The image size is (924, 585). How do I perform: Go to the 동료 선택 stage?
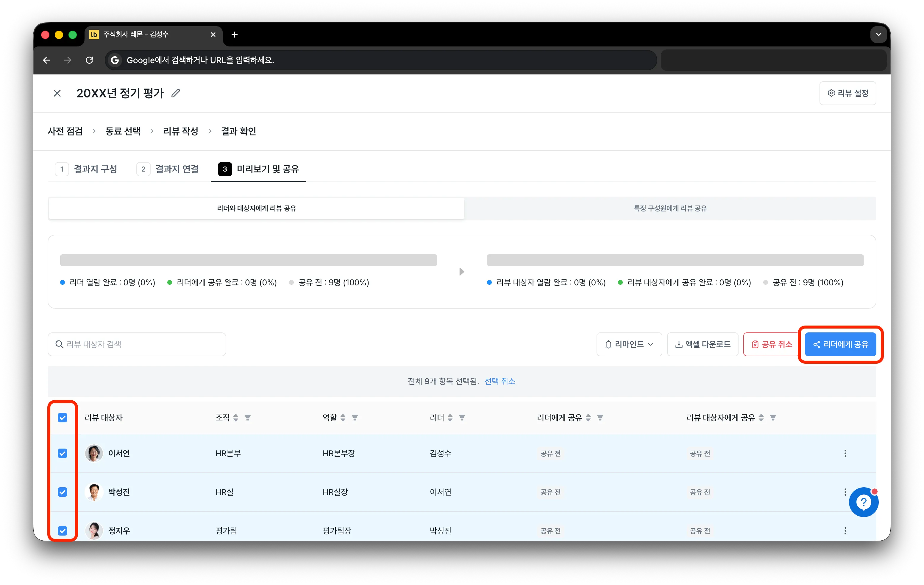tap(123, 131)
